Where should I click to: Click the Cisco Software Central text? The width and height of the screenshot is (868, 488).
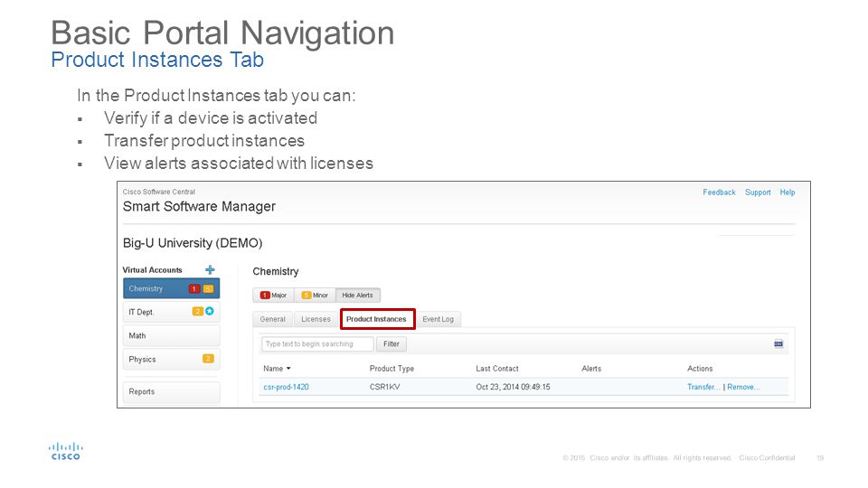point(159,192)
